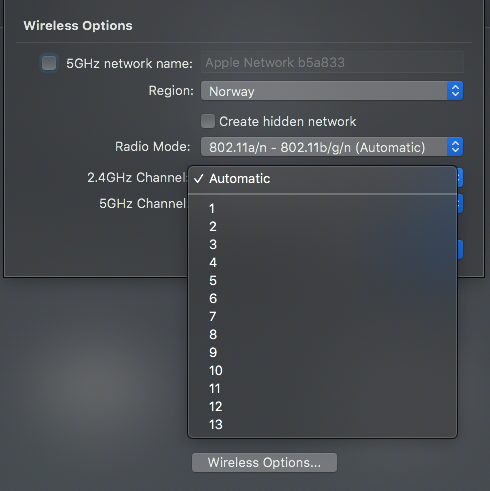Select channel 8 from the list

tap(322, 335)
